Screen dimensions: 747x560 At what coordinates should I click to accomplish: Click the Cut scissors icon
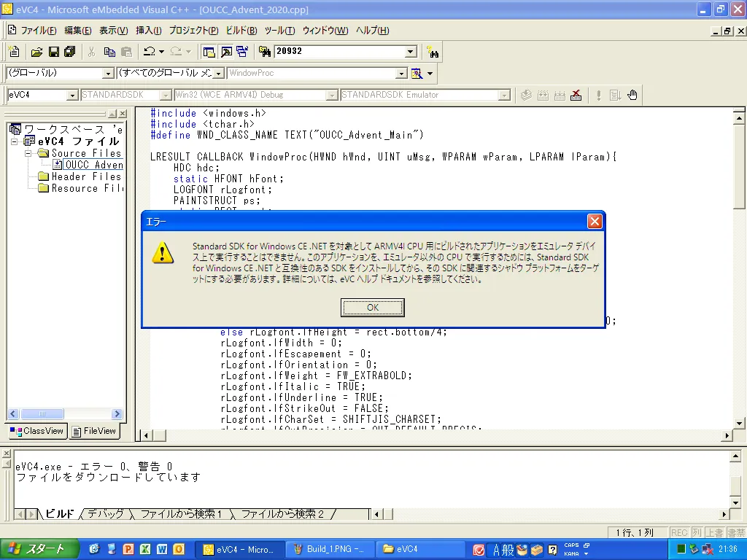coord(91,52)
